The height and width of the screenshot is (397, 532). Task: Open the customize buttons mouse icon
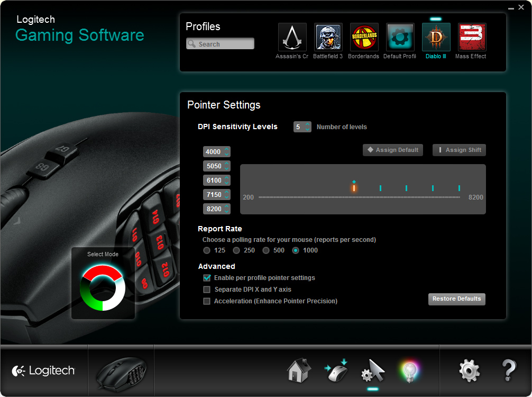pos(336,371)
